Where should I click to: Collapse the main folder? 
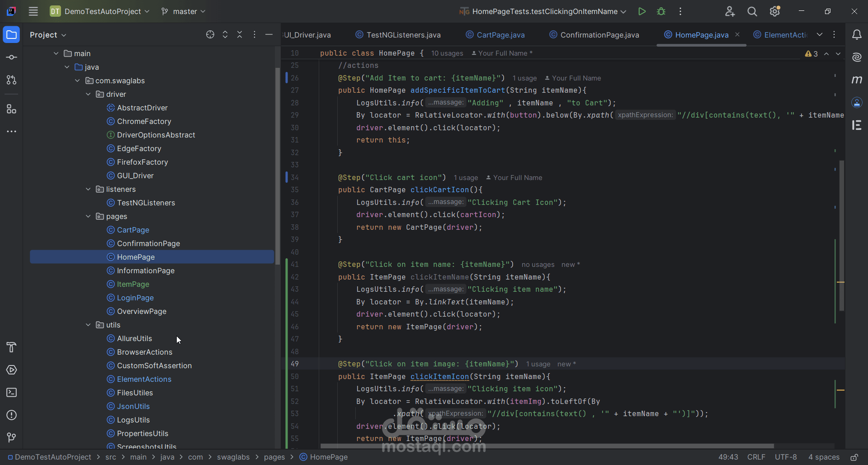pyautogui.click(x=56, y=53)
